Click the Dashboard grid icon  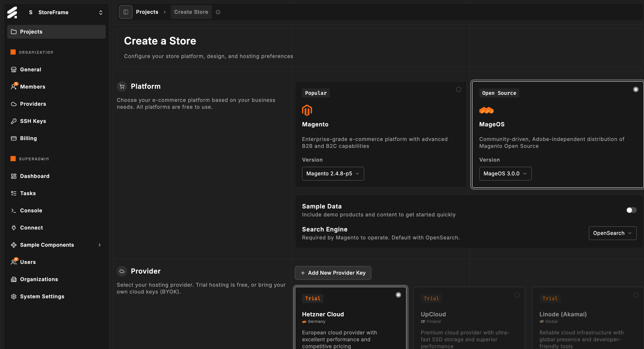[x=14, y=176]
